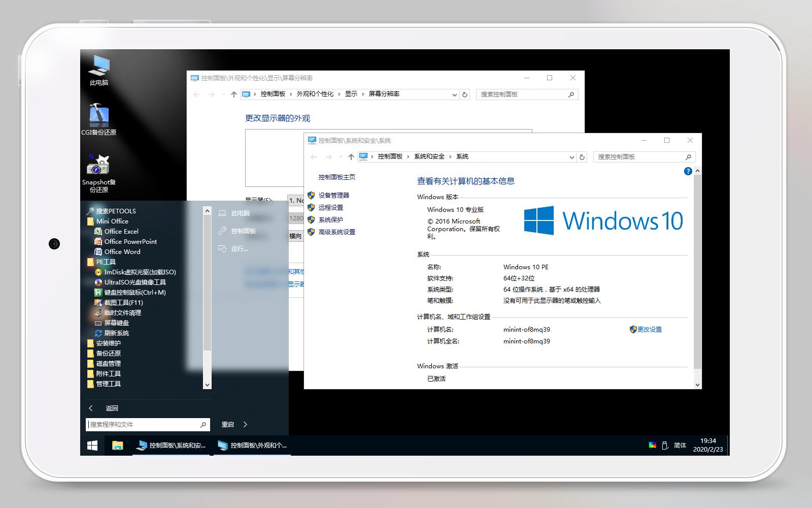Run the 临时文件清理 cleanup tool
The image size is (812, 508).
(124, 312)
